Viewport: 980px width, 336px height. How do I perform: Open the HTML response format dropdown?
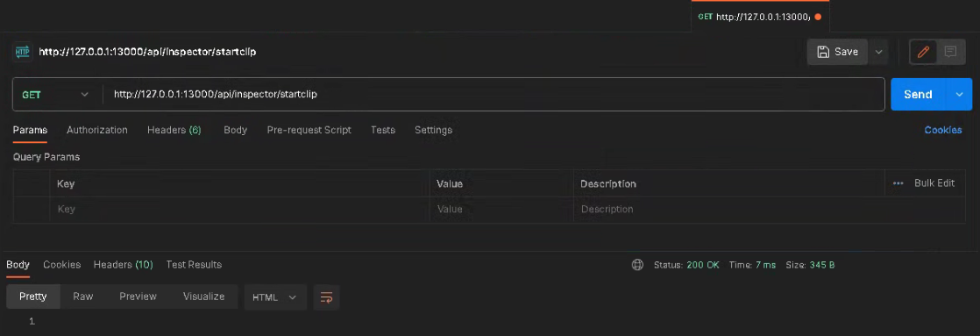[275, 297]
